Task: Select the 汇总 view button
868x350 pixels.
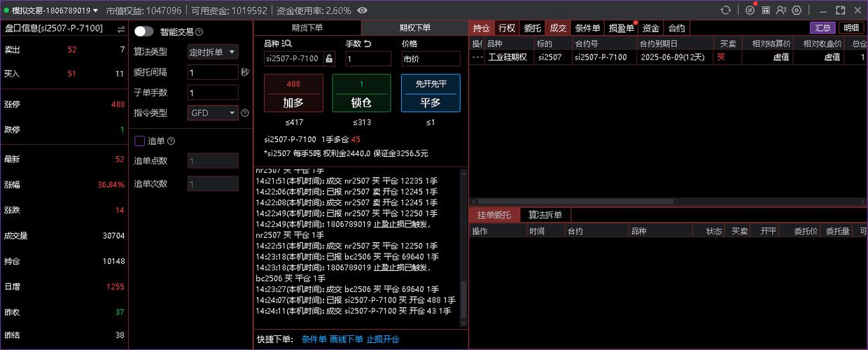Action: click(822, 28)
